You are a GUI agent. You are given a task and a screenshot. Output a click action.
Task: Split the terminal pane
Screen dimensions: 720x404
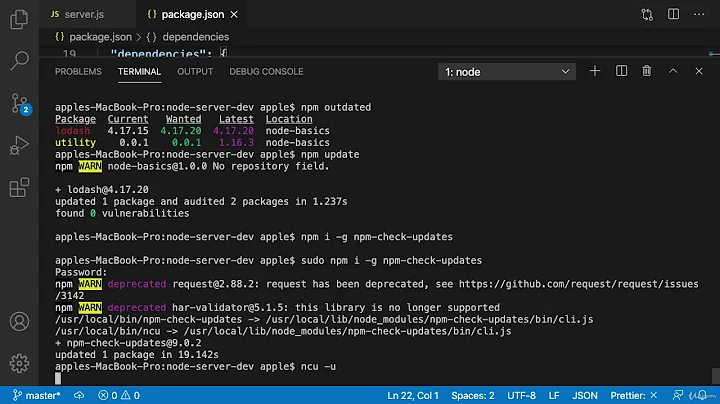coord(621,71)
